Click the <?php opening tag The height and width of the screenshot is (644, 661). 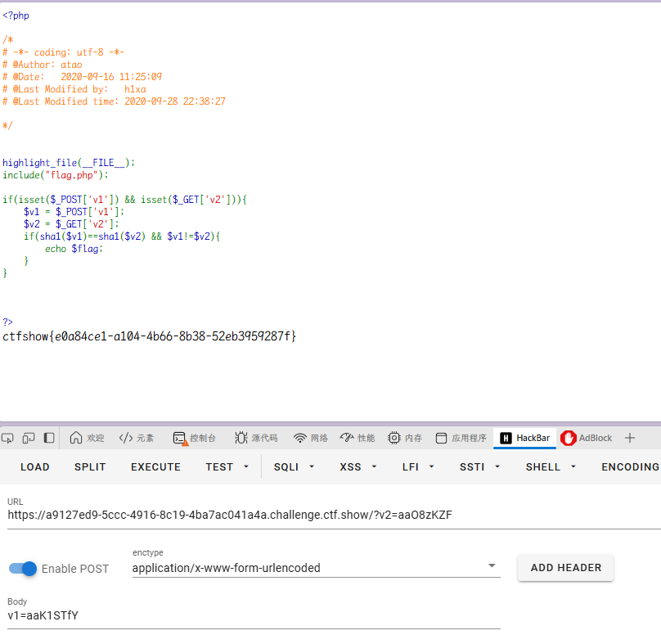pos(16,16)
